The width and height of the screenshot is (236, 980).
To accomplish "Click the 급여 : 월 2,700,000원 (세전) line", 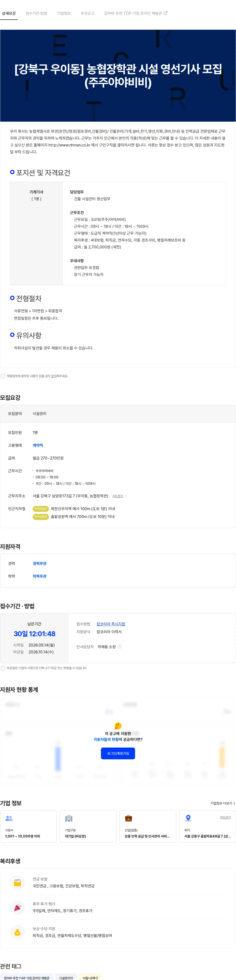I will (97, 247).
